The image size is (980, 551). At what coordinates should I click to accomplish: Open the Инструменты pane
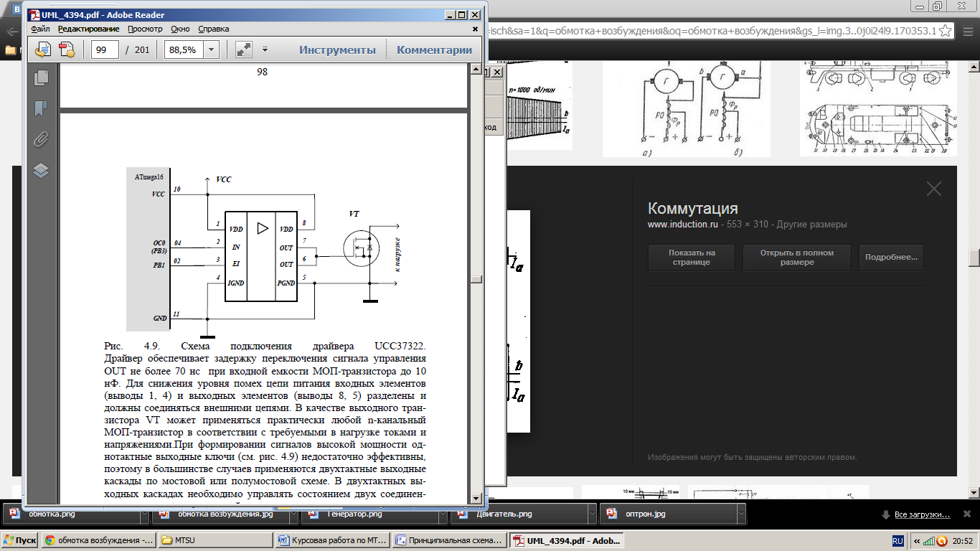(337, 50)
